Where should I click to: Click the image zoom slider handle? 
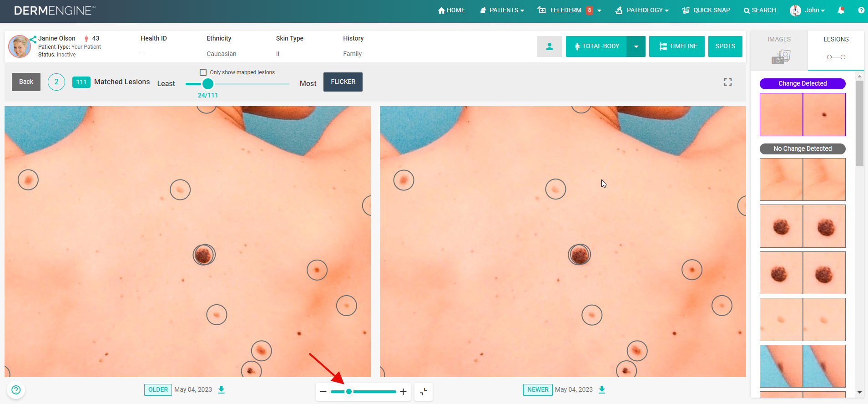pos(349,392)
